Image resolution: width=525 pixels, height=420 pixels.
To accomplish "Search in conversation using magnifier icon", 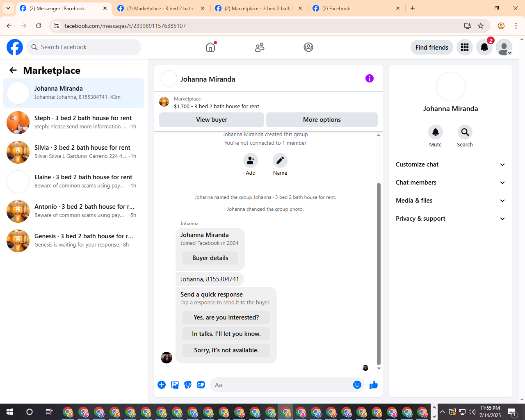I will click(465, 132).
